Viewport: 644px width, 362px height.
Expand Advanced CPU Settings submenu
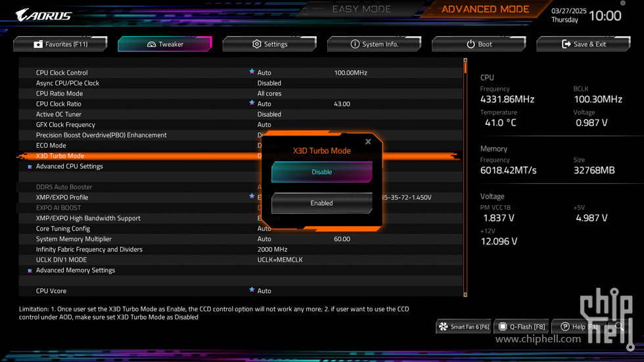[70, 166]
